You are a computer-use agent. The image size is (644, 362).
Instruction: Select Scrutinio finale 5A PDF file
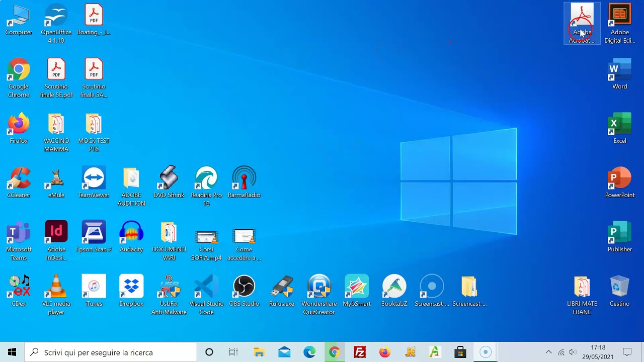click(94, 78)
